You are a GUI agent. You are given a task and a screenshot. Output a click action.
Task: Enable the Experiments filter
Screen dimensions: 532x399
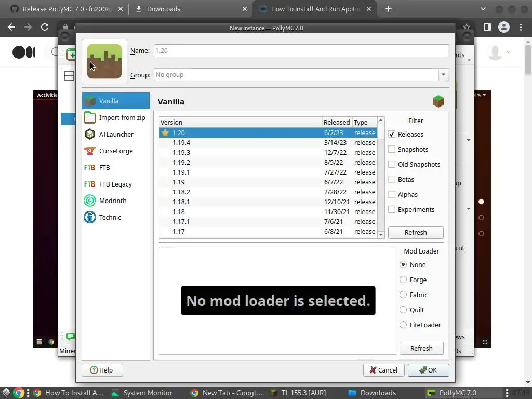pos(392,209)
